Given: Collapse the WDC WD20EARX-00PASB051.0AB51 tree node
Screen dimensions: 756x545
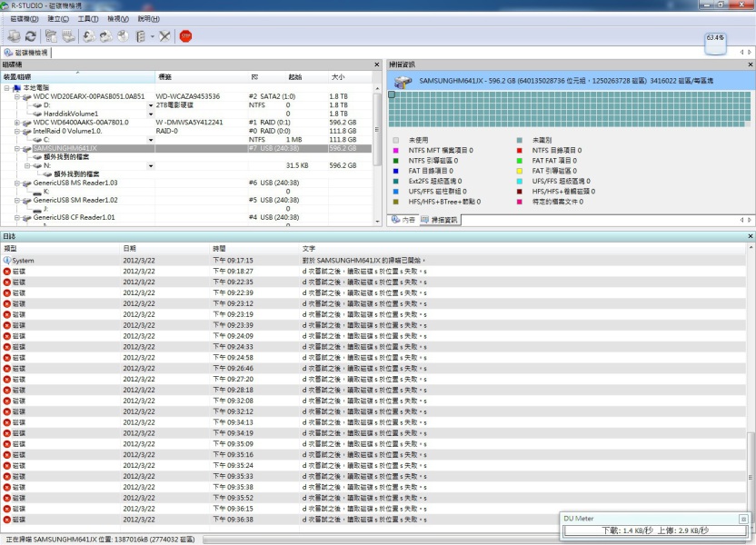Looking at the screenshot, I should click(17, 97).
